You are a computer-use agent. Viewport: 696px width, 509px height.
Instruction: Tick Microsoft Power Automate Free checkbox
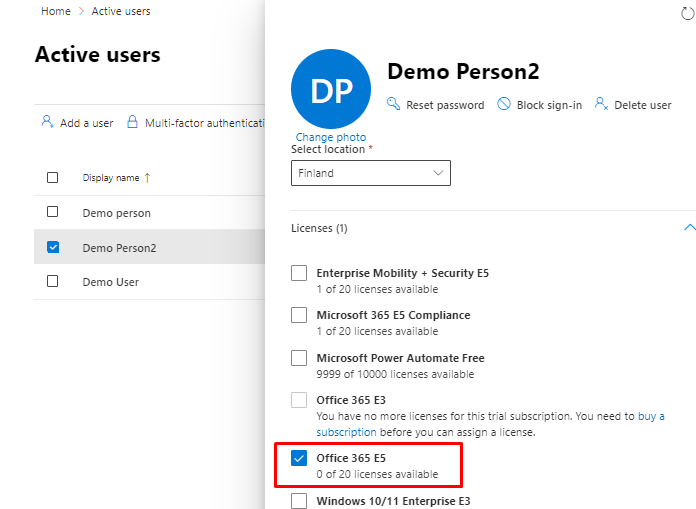pos(299,358)
